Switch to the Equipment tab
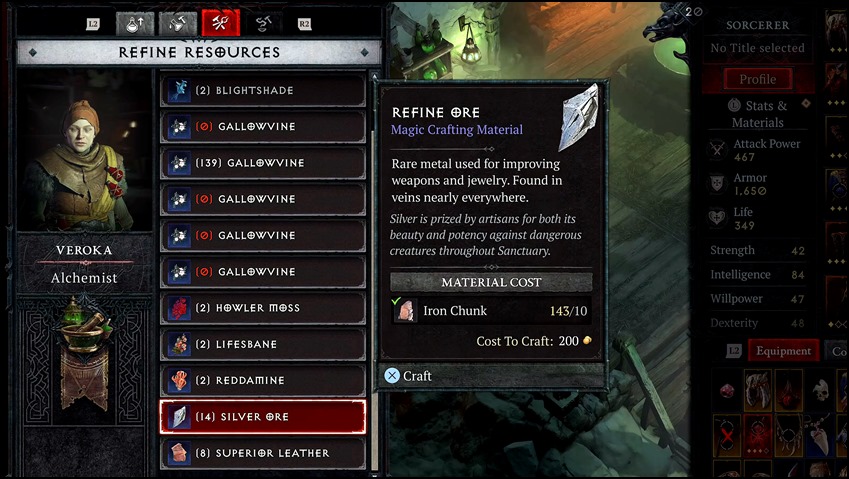The width and height of the screenshot is (849, 479). click(783, 351)
